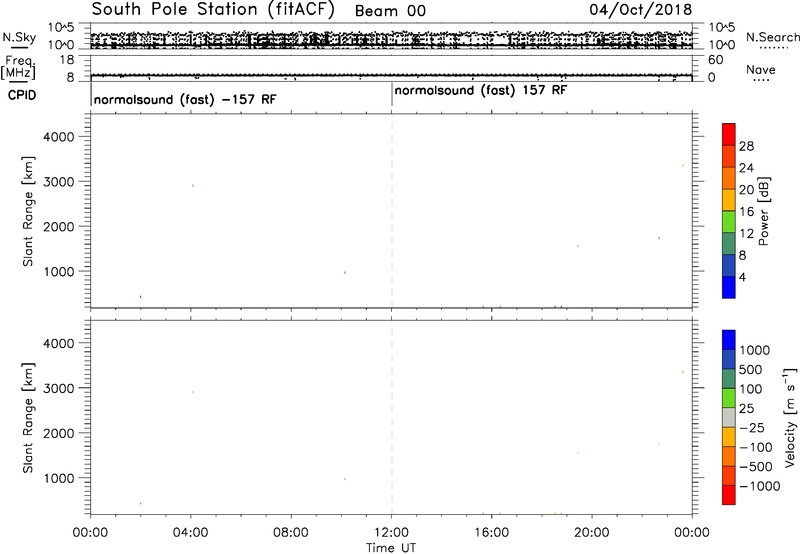Click the "CPID" row label
Viewport: 800px width, 554px height.
pos(22,95)
